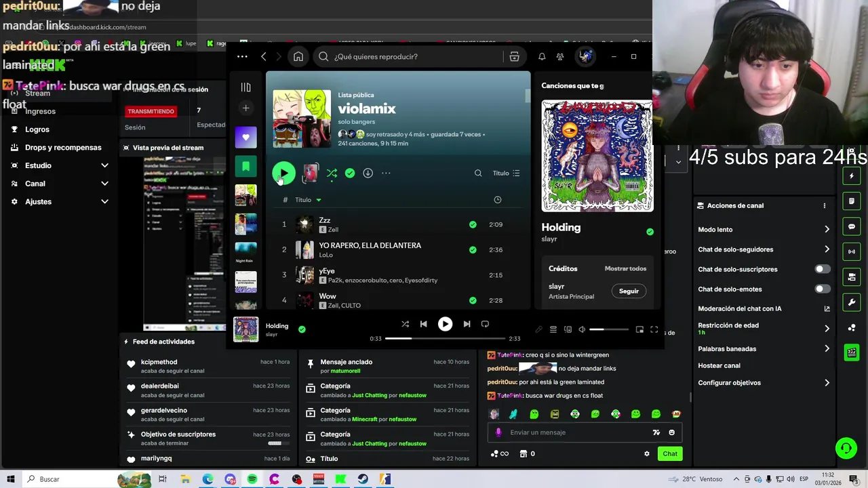Go to Spotify home
Viewport: 868px width, 488px height.
(x=298, y=57)
